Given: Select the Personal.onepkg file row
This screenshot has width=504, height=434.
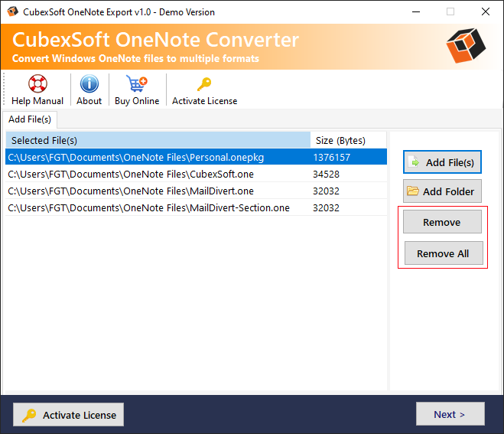Looking at the screenshot, I should tap(196, 157).
